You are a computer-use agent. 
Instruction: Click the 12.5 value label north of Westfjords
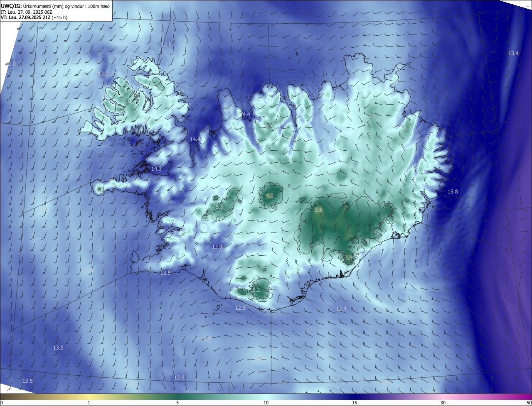pos(167,44)
